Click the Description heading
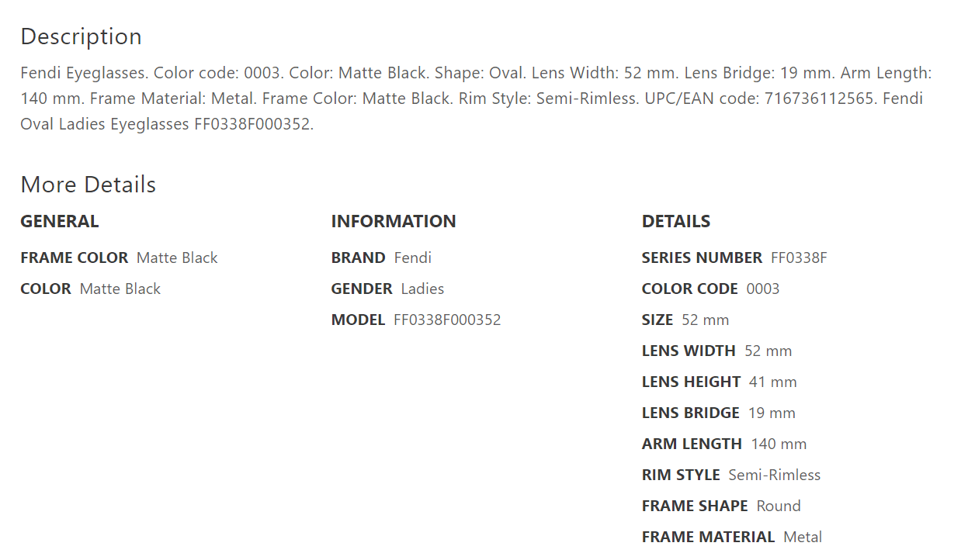Viewport: 968px width, 560px height. point(81,36)
